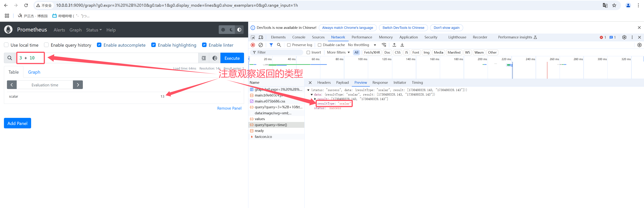
Task: Click the record network log icon
Action: tap(253, 45)
